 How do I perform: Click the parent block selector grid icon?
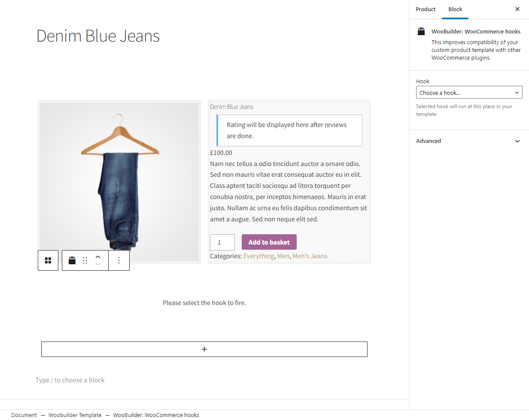tap(48, 260)
